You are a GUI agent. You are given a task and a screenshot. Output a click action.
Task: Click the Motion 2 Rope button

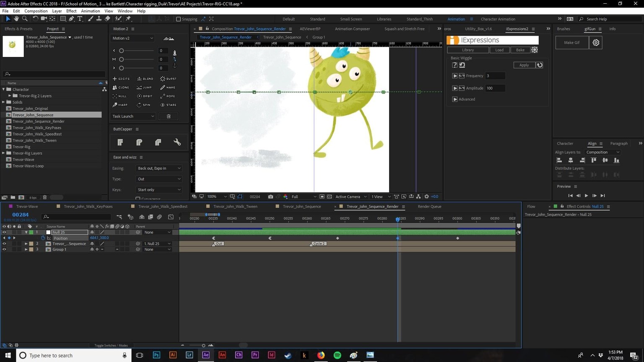pyautogui.click(x=168, y=96)
